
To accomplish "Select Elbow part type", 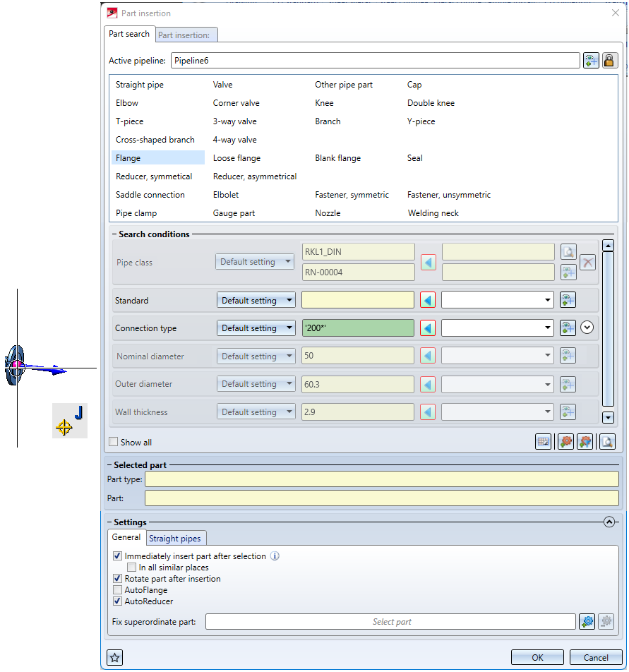I will click(x=127, y=103).
